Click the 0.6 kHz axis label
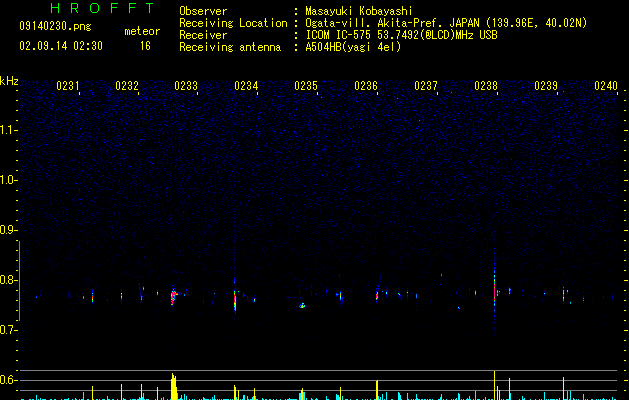The width and height of the screenshot is (629, 400). tap(8, 380)
